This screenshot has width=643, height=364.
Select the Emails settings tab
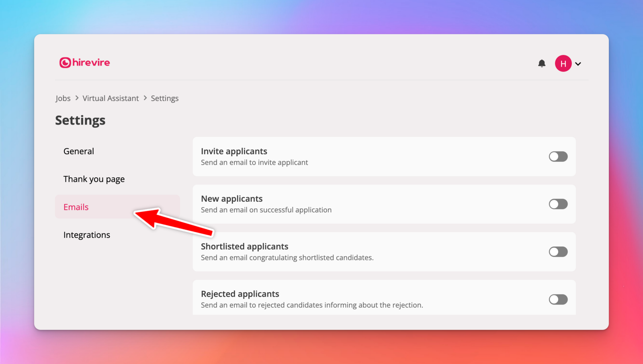coord(76,207)
